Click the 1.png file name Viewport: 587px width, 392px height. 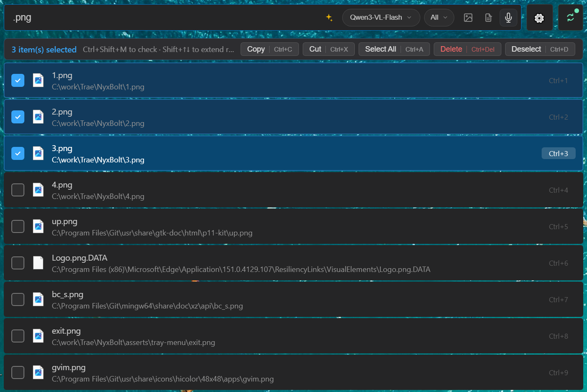point(62,76)
